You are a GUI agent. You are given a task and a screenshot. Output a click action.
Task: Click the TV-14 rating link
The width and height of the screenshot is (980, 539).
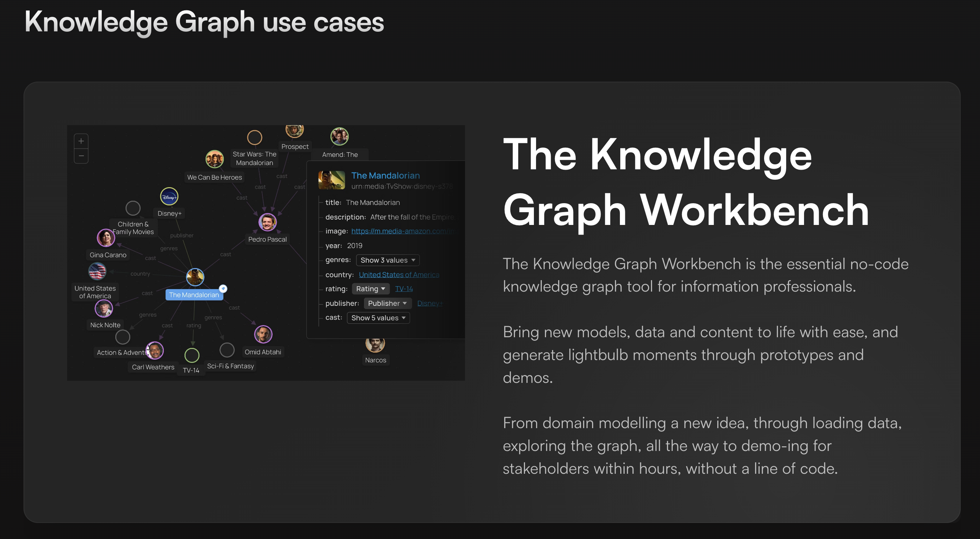pyautogui.click(x=404, y=289)
